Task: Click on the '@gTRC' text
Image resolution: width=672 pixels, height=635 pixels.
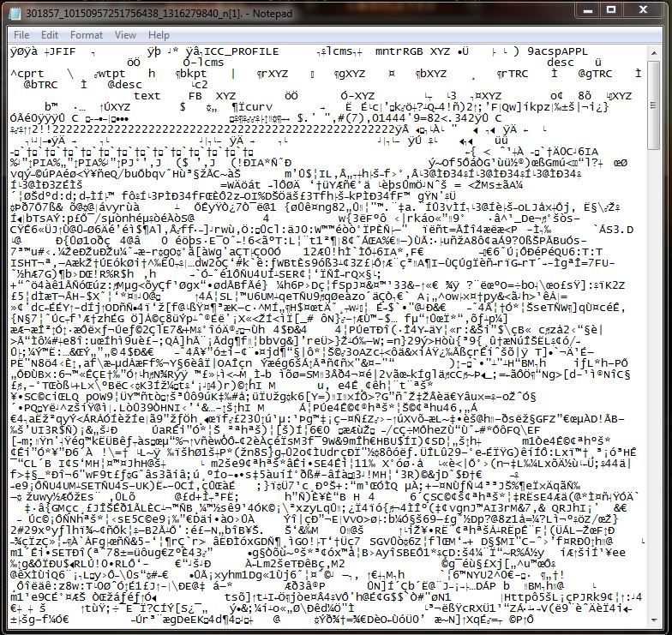Action: (x=595, y=74)
